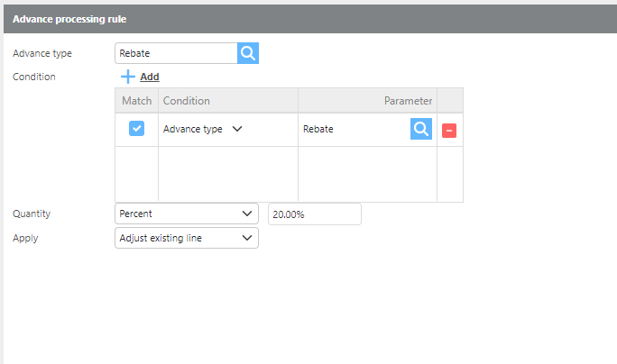Remove the condition row with red minus
This screenshot has width=617, height=364.
click(x=449, y=130)
